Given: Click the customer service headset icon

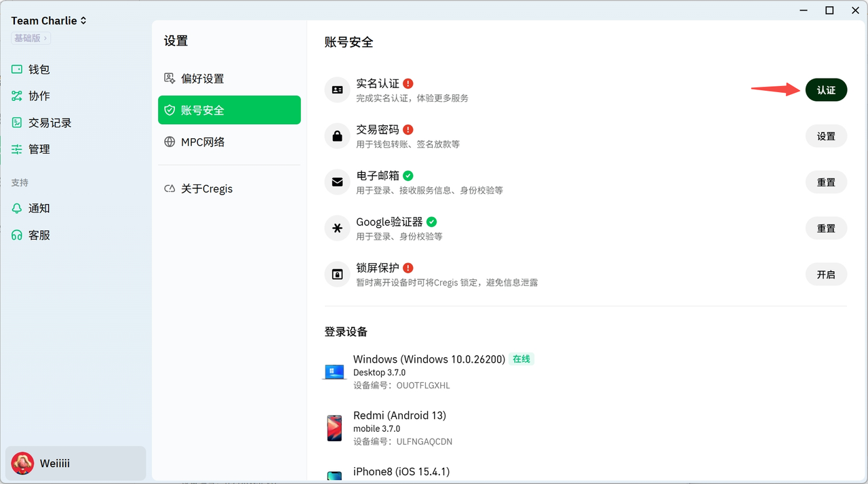Looking at the screenshot, I should click(17, 235).
